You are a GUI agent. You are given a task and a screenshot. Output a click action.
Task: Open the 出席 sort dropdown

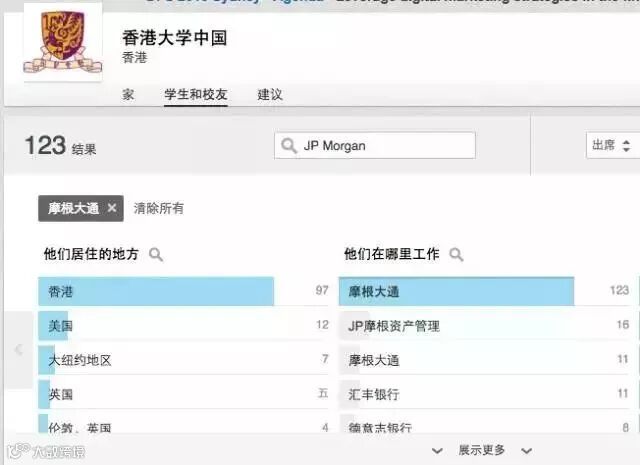coord(612,145)
